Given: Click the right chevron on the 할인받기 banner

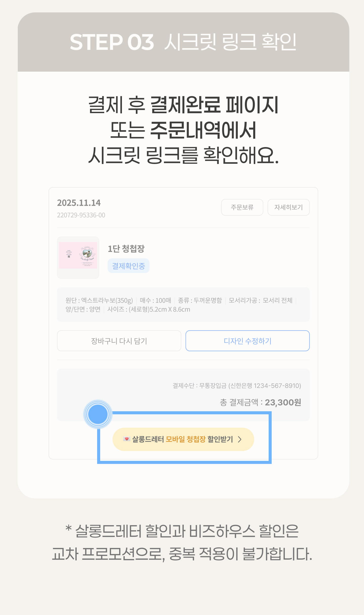Looking at the screenshot, I should [240, 439].
